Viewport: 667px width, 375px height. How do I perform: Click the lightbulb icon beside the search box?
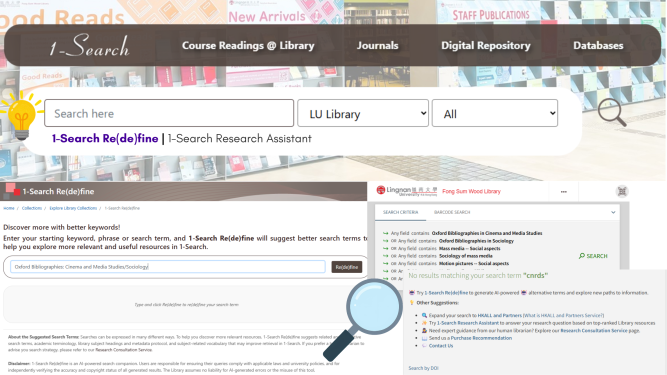click(21, 116)
